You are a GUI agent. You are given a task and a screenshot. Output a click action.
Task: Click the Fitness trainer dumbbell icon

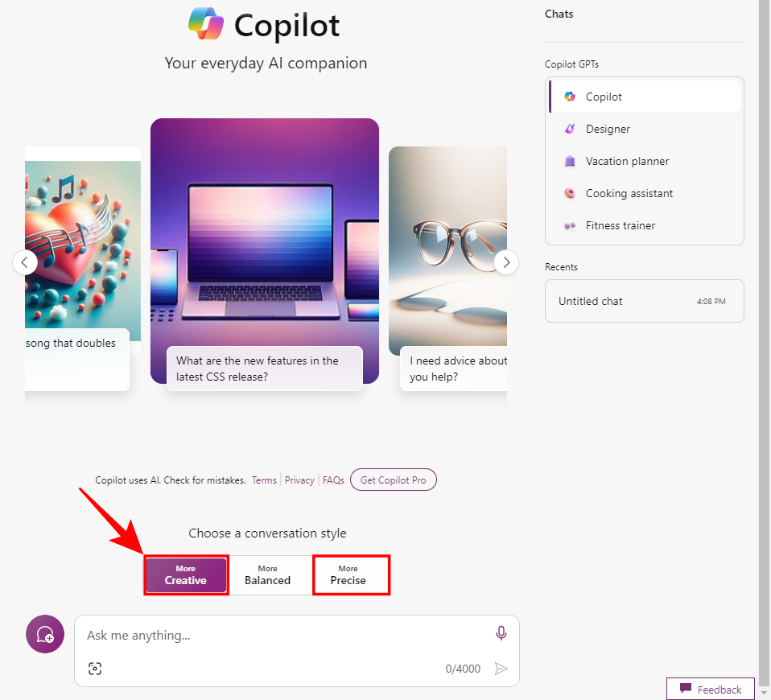(x=570, y=225)
